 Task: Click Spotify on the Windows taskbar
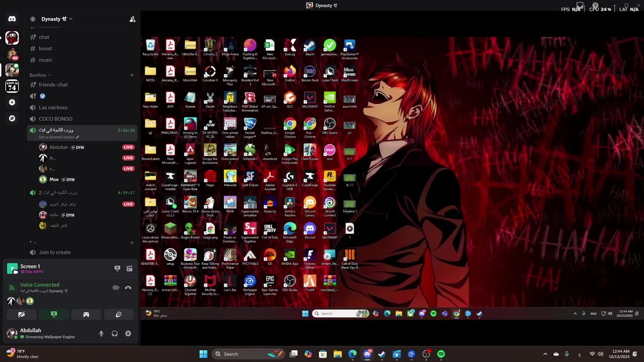441,354
